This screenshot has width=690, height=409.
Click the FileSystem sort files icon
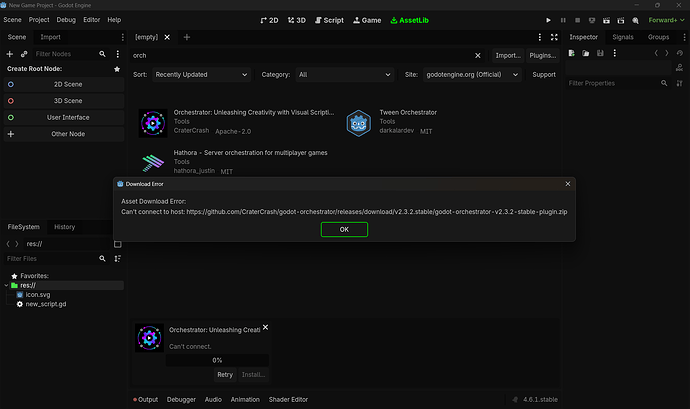pyautogui.click(x=117, y=259)
